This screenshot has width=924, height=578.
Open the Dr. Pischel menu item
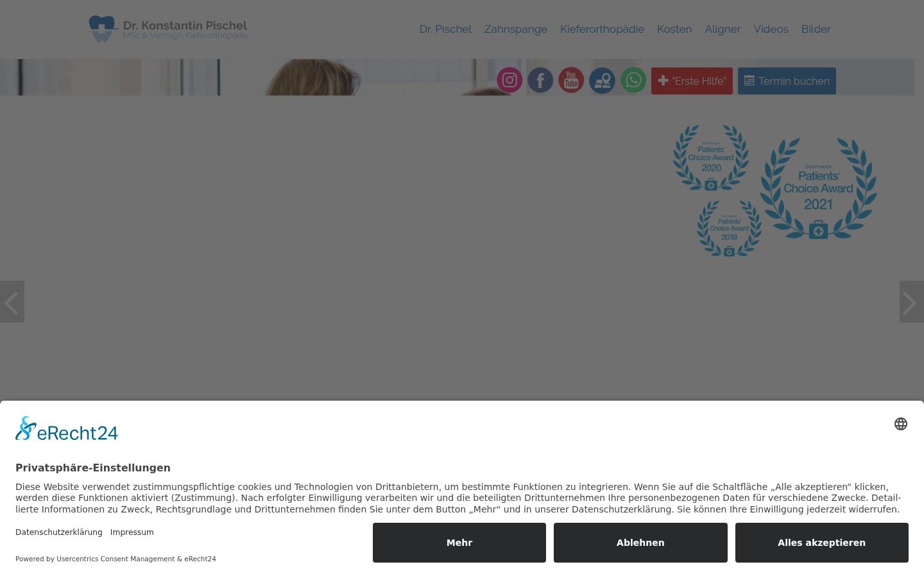pos(445,29)
